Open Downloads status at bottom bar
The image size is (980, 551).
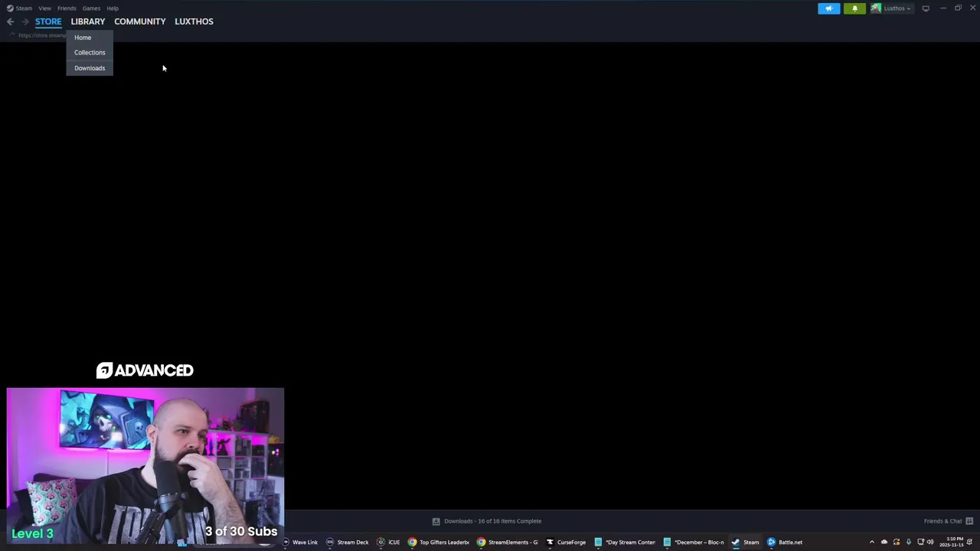coord(492,521)
